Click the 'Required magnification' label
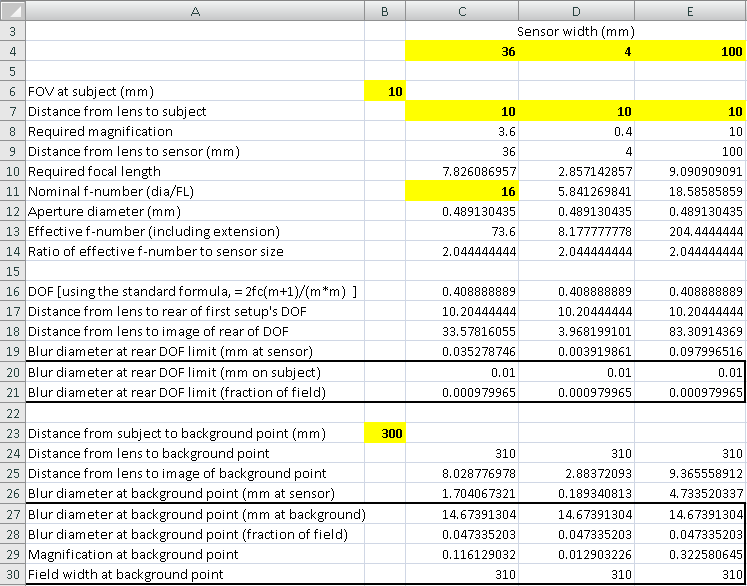 click(x=100, y=131)
